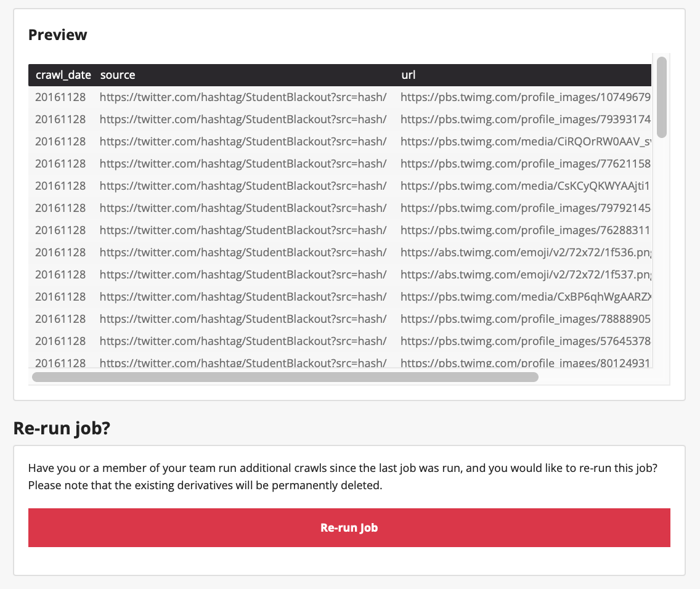700x589 pixels.
Task: Click the Re-run Job button
Action: pos(349,527)
